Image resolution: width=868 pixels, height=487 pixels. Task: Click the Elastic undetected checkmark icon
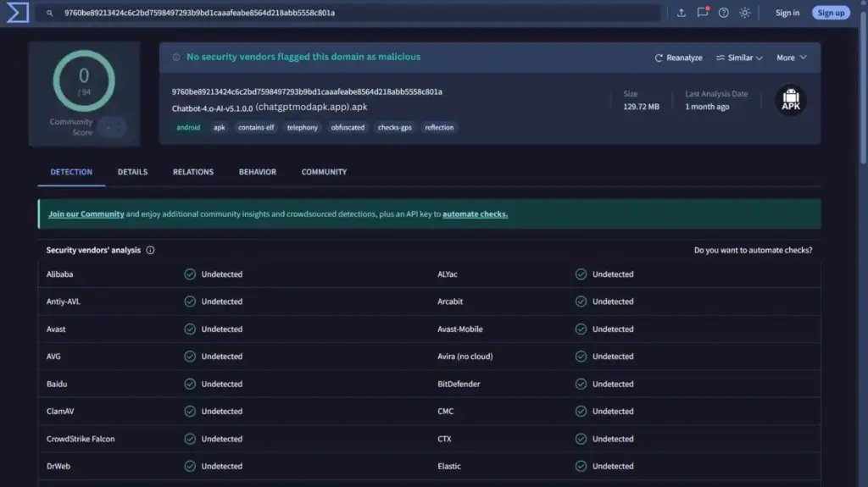pyautogui.click(x=581, y=466)
